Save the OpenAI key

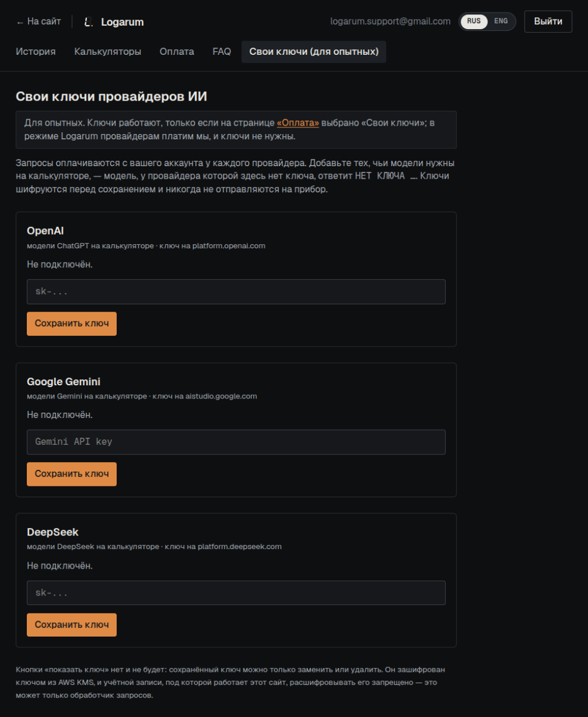[x=71, y=324]
